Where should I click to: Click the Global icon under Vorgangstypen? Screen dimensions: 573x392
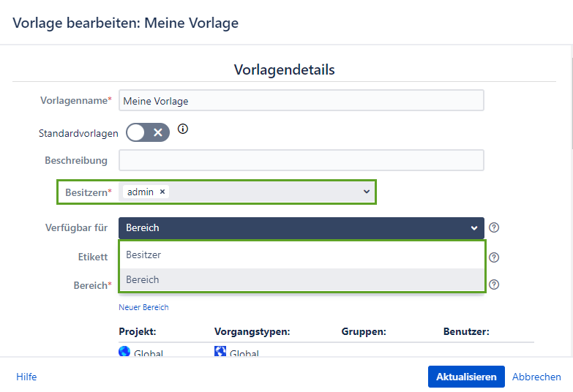click(220, 352)
